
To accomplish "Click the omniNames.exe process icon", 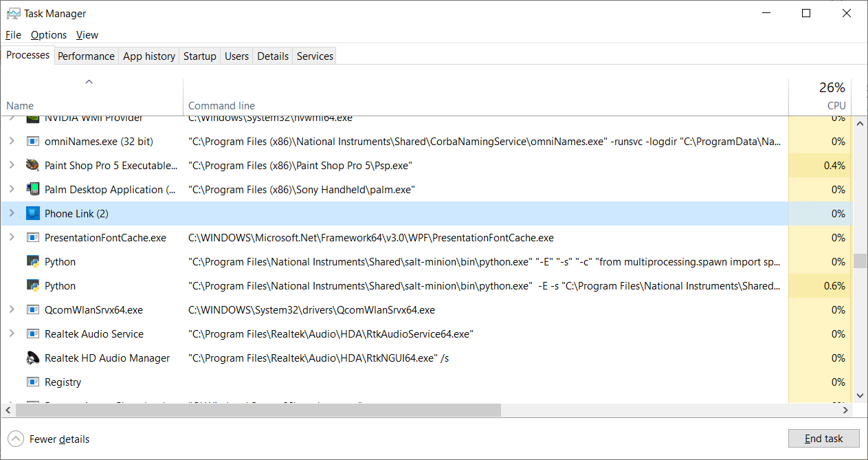I will point(32,141).
